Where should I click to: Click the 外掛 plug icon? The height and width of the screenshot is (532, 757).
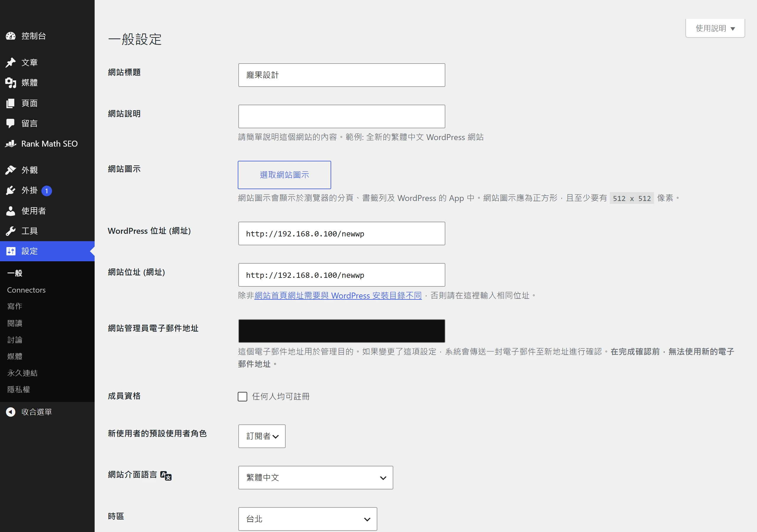[11, 191]
